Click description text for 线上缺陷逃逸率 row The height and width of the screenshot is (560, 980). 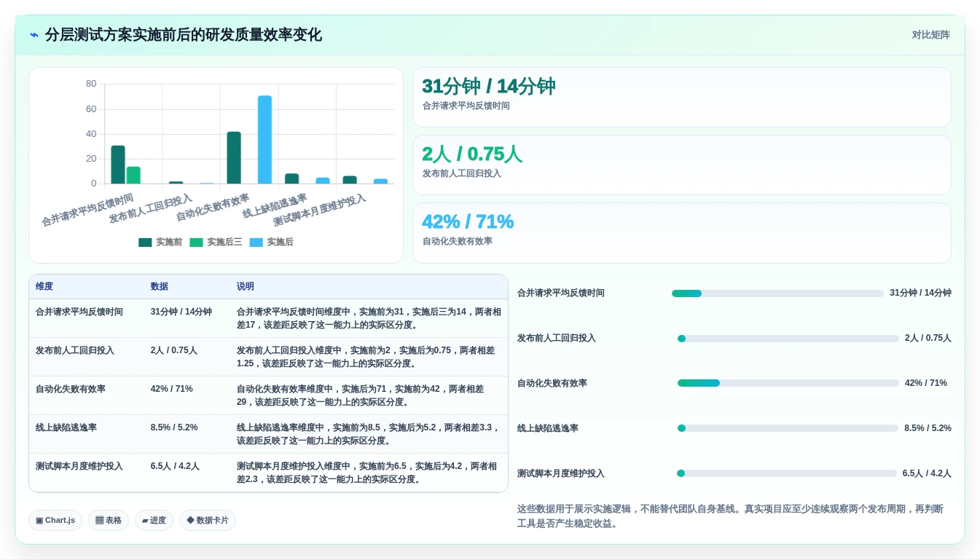point(368,434)
